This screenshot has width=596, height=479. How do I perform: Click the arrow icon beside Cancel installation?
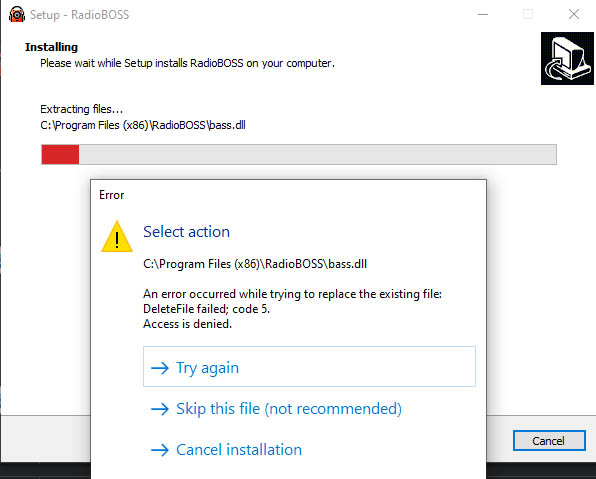(x=160, y=450)
